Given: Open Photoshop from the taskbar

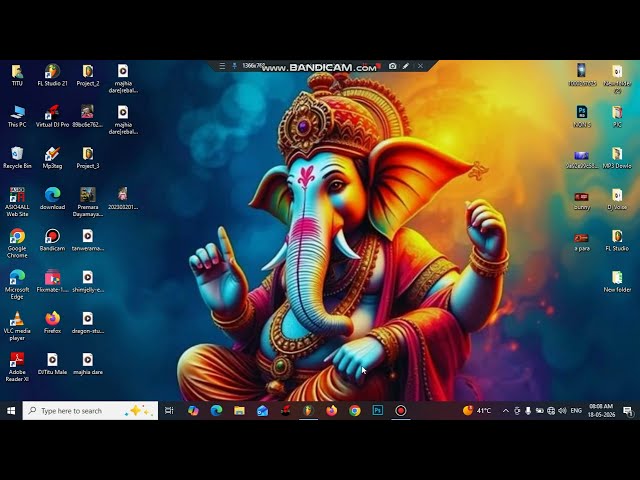Looking at the screenshot, I should point(378,411).
